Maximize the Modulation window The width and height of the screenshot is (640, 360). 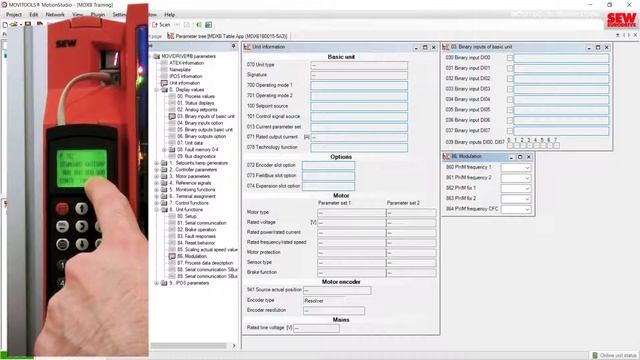[520, 157]
